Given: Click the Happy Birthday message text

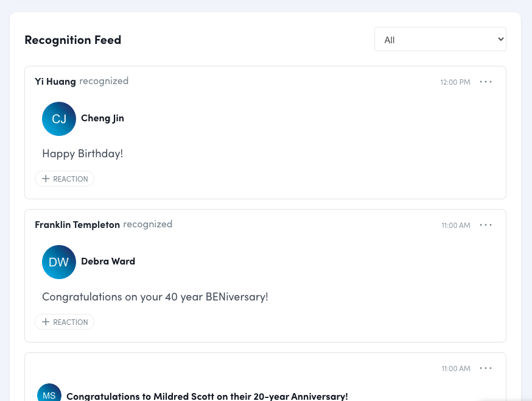Looking at the screenshot, I should 82,153.
